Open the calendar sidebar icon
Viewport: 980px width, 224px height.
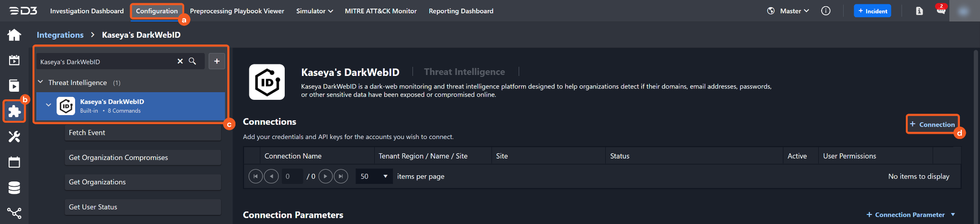click(14, 162)
